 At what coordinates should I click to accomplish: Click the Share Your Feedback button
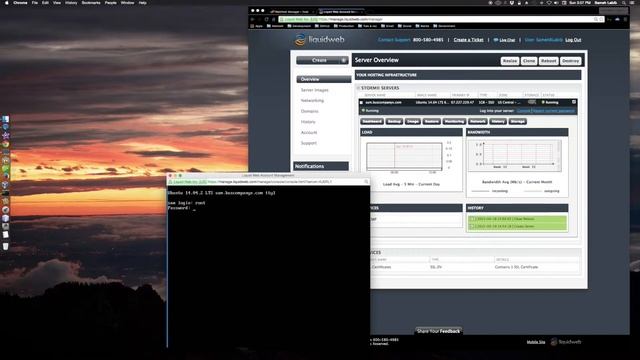(438, 331)
